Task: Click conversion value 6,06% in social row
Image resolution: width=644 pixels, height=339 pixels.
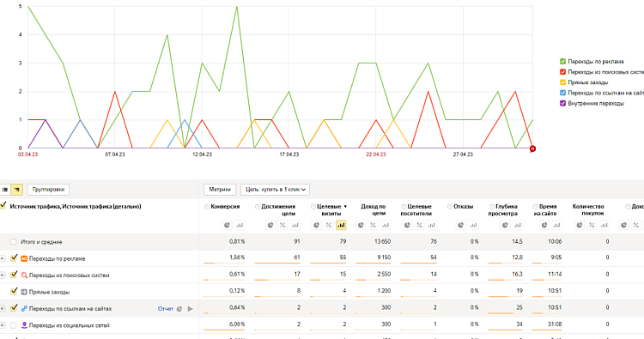Action: tap(237, 324)
